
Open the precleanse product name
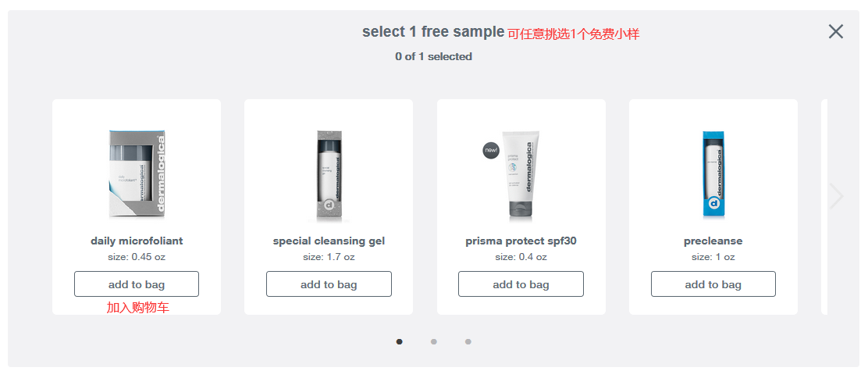(x=713, y=241)
